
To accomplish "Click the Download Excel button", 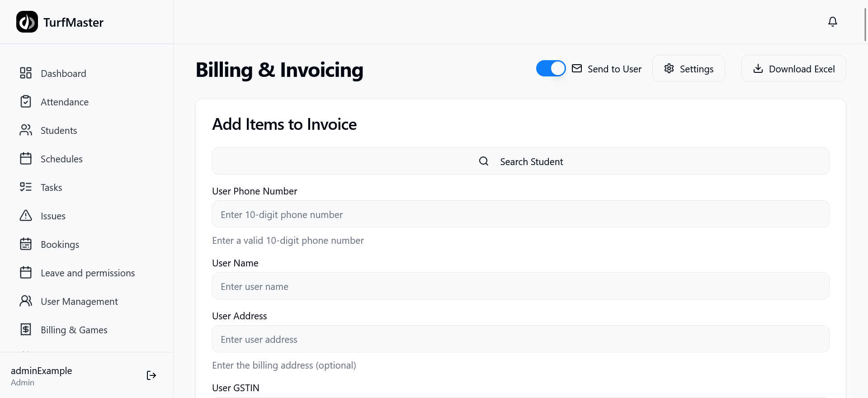I will click(794, 69).
